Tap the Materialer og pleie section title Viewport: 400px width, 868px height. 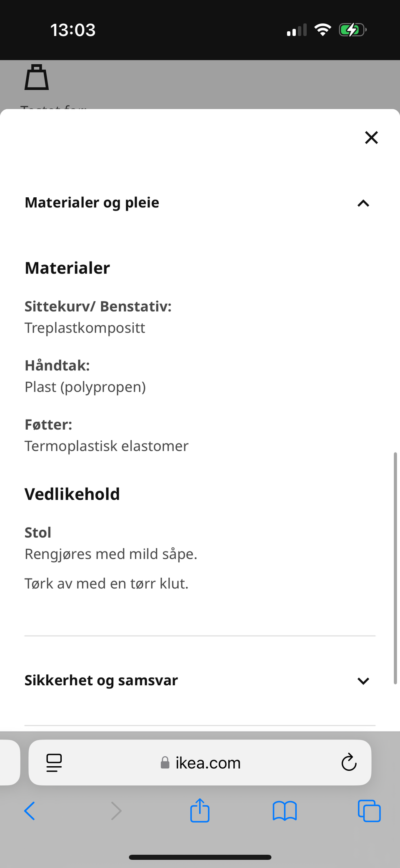click(x=92, y=202)
